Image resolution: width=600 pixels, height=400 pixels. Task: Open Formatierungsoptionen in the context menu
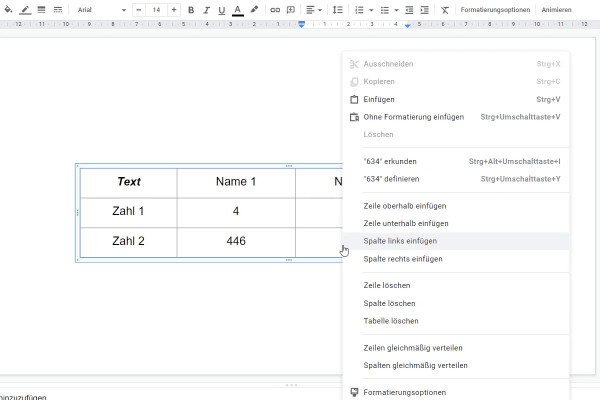455,392
